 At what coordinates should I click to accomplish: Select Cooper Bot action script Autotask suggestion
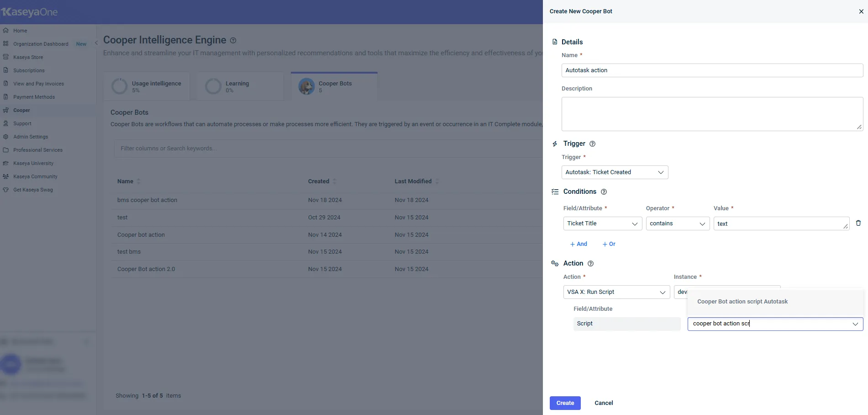[x=742, y=302]
